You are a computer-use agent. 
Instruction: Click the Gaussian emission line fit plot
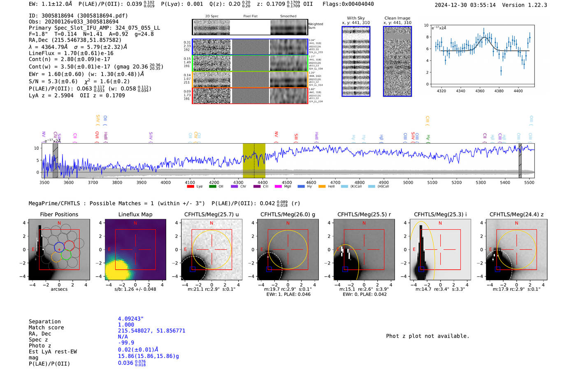[x=483, y=56]
